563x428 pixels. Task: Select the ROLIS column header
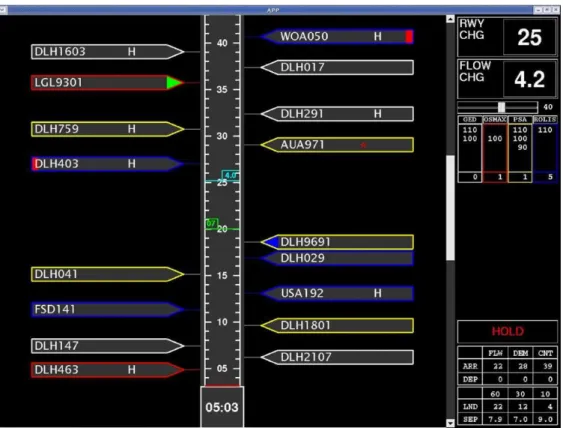[x=545, y=120]
